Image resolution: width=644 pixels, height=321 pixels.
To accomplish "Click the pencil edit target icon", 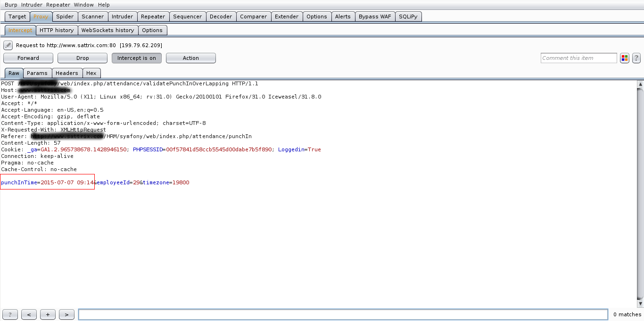I will [x=8, y=45].
